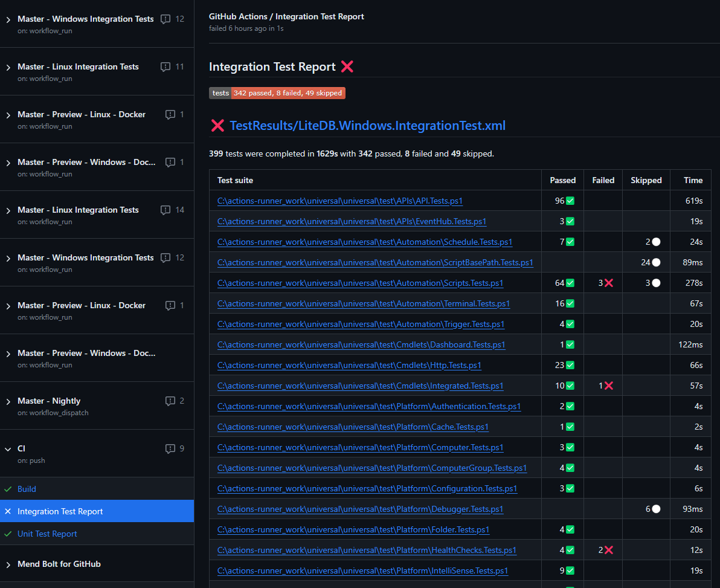Click red X icon in Scripts.Tests.ps1 failed column
Screen dimensions: 720x588
coord(609,283)
